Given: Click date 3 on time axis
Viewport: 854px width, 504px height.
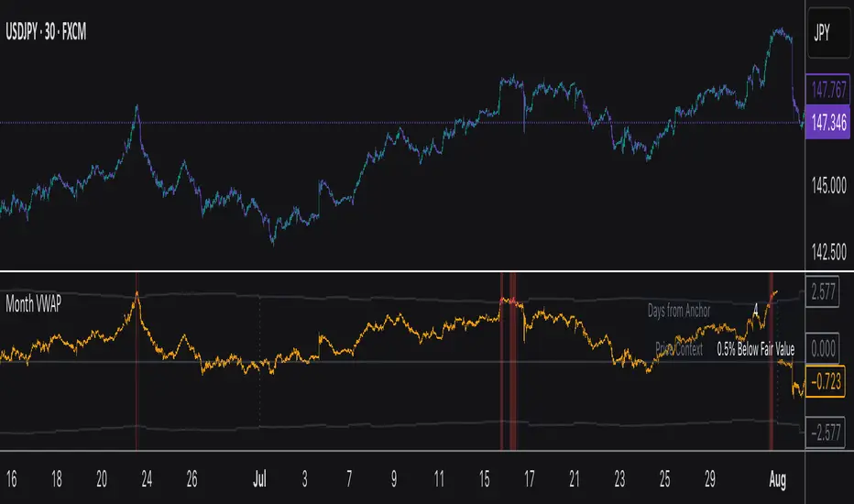Looking at the screenshot, I should (304, 479).
